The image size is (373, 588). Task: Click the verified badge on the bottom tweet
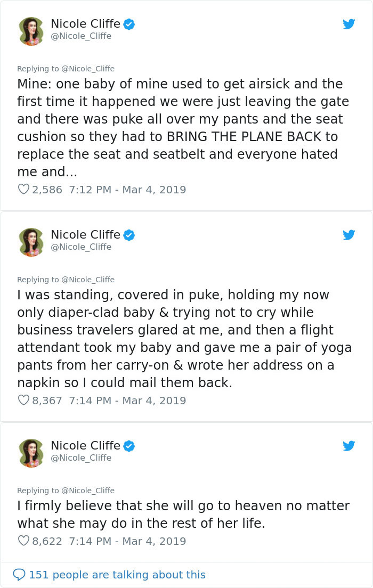(129, 445)
